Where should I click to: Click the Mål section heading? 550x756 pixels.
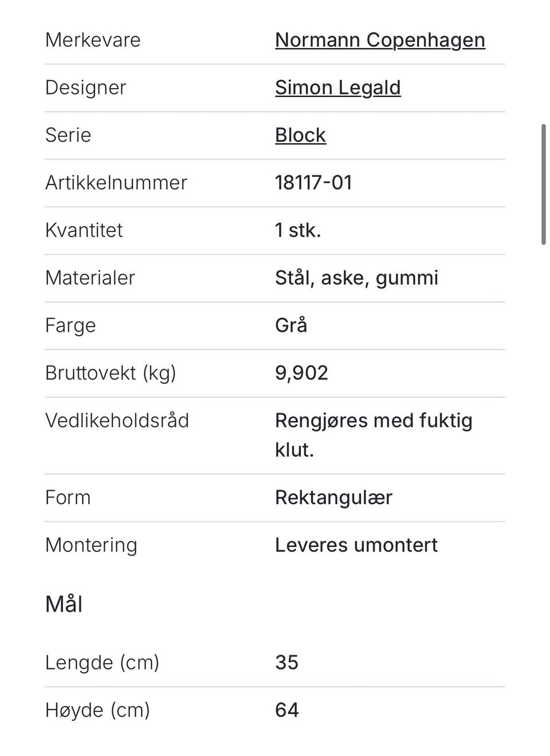64,604
